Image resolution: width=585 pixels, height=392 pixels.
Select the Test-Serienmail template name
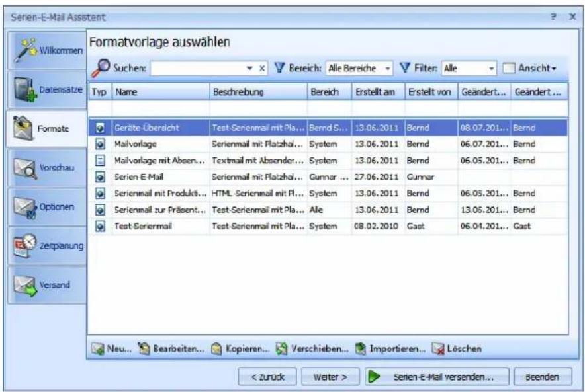click(x=143, y=226)
